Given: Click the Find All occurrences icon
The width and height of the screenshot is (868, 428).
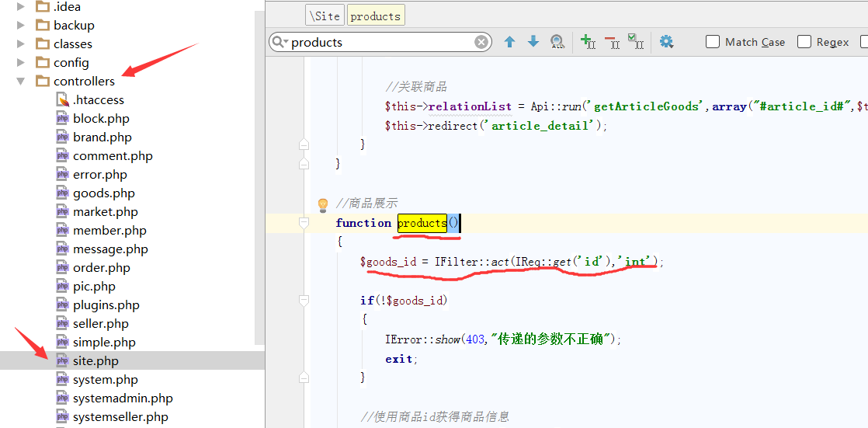Looking at the screenshot, I should (557, 42).
